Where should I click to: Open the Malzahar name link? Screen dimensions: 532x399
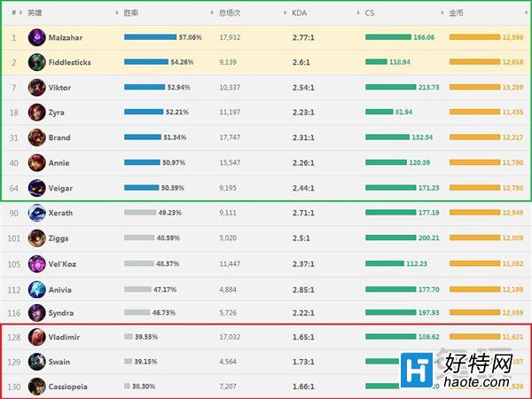click(66, 37)
